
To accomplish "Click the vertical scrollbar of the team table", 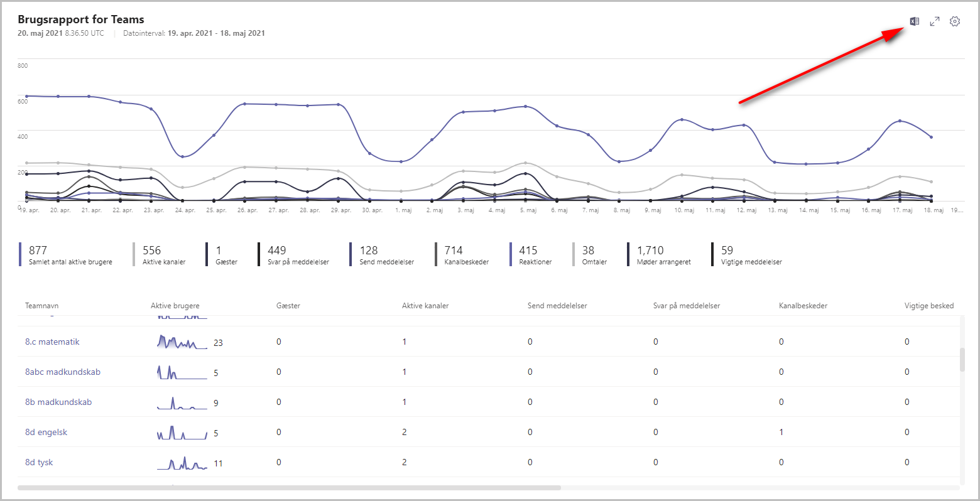I will (962, 360).
